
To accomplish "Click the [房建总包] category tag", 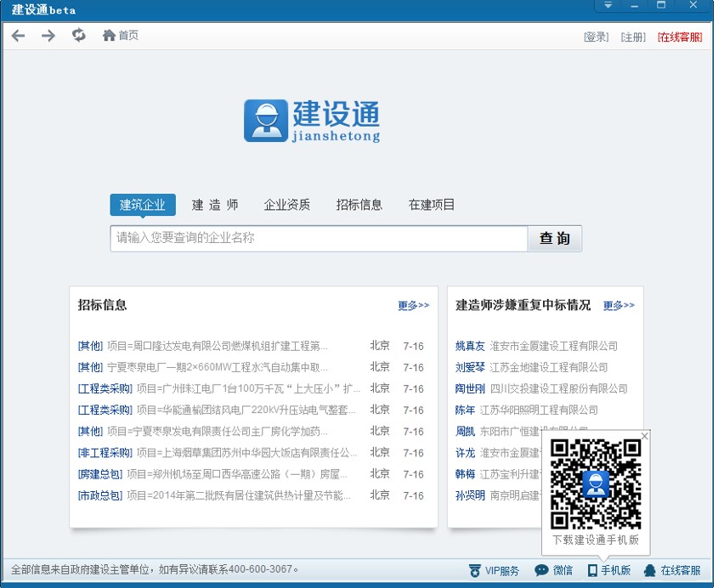I will click(100, 474).
